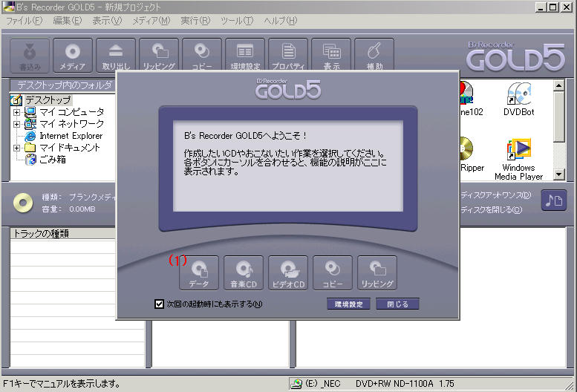Open the メディア toolbar button
Viewport: 577px width, 392px height.
pyautogui.click(x=73, y=55)
